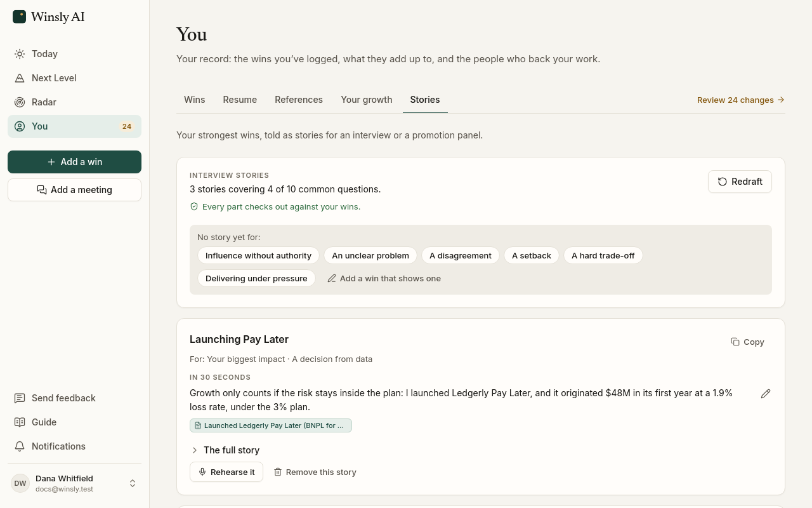Redraft the interview stories
The width and height of the screenshot is (812, 508).
pos(740,182)
